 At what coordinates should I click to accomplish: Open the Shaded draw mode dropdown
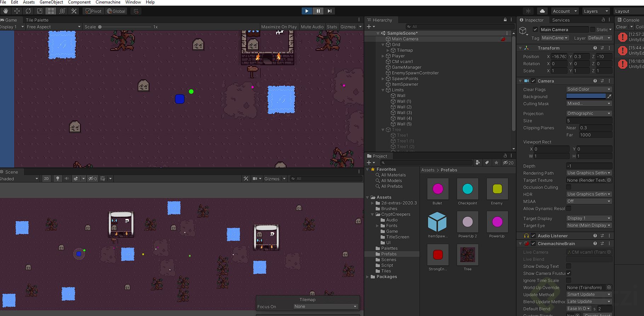click(x=19, y=179)
